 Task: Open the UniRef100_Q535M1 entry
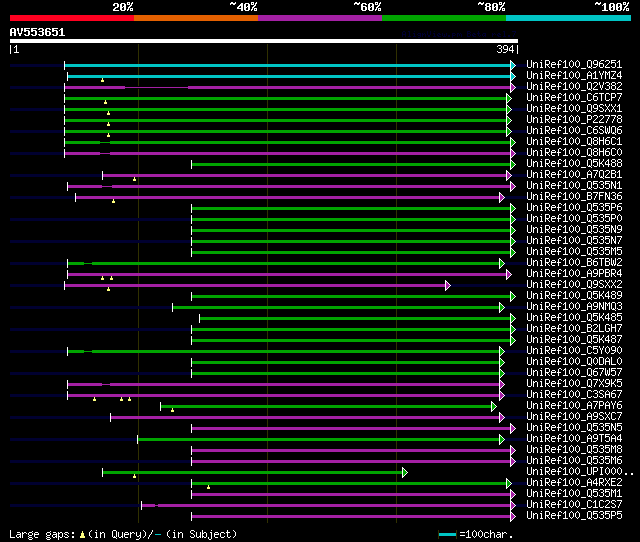pos(574,494)
